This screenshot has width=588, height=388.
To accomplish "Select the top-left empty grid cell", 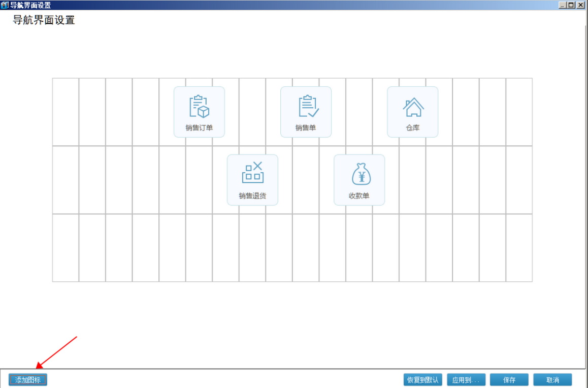I will point(66,112).
